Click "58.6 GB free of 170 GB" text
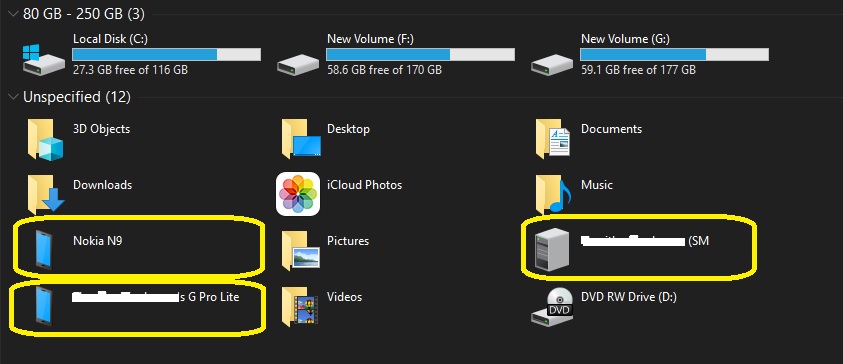Screen dimensions: 843x364 [x=384, y=70]
